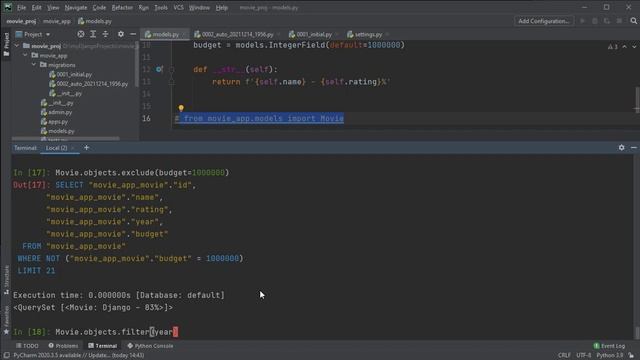Toggle the Favorites side tool button
Screen dimensions: 640x360
6,320
